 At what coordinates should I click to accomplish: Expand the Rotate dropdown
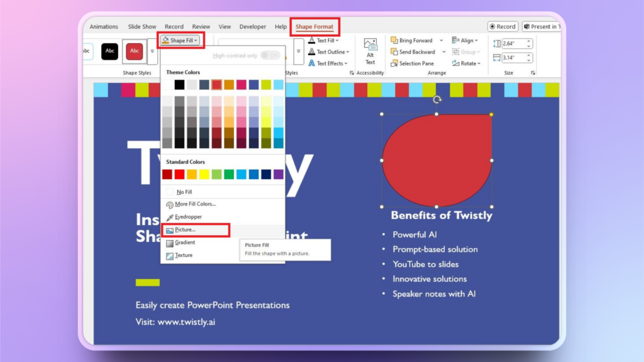469,63
